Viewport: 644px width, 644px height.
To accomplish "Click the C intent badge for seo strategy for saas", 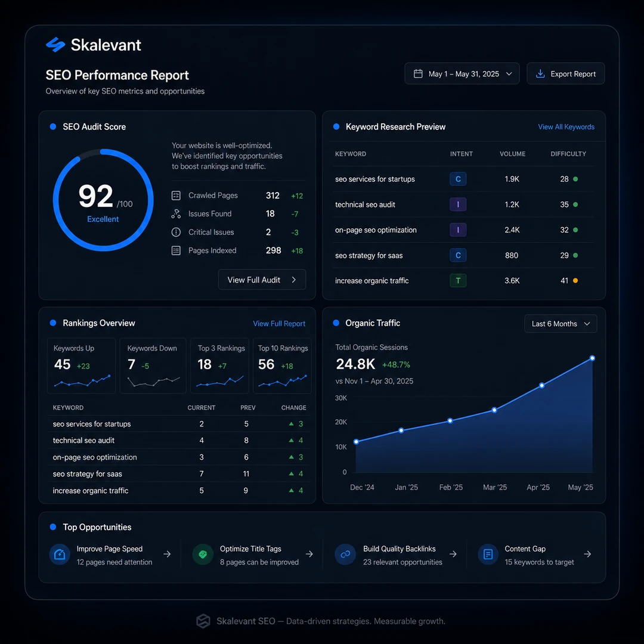I will click(x=458, y=255).
